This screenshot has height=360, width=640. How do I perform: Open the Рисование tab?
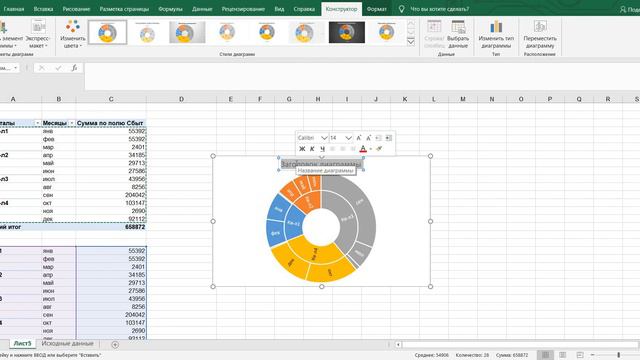[76, 9]
